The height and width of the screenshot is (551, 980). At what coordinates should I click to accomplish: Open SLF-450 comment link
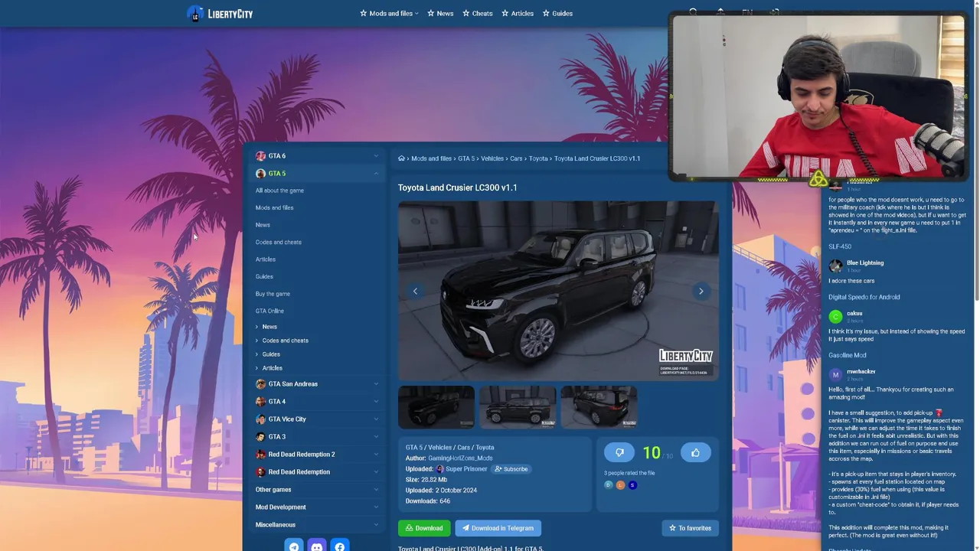(840, 246)
